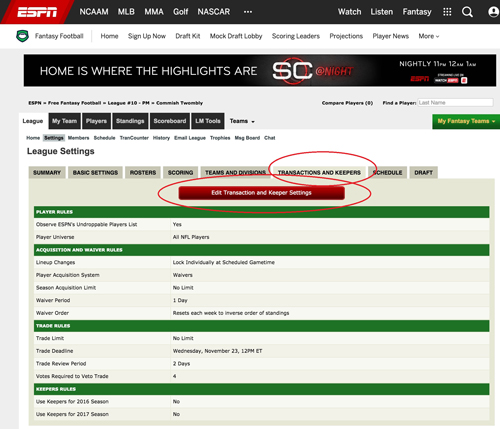Open the Msg Board link
Image resolution: width=500 pixels, height=429 pixels.
(247, 138)
